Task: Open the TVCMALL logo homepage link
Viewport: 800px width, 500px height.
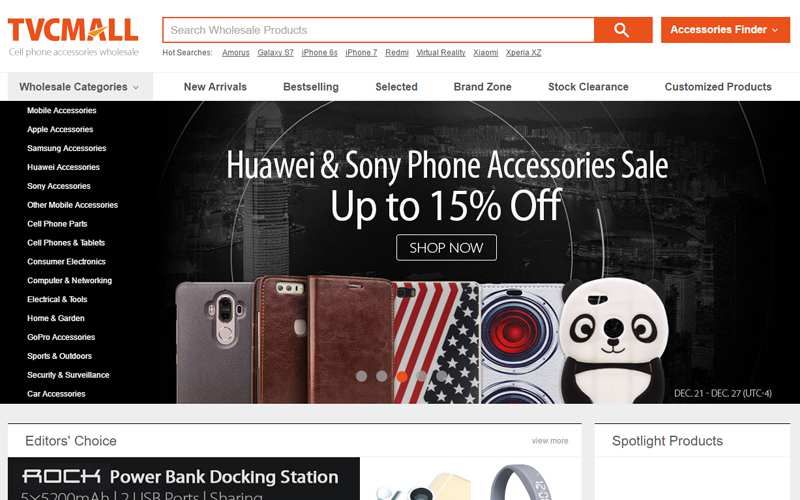Action: click(x=73, y=36)
